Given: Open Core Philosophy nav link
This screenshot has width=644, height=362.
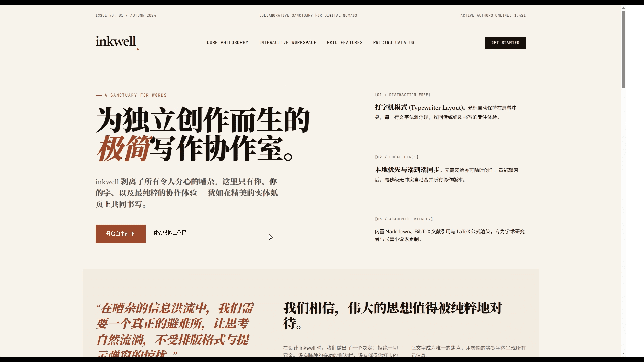Looking at the screenshot, I should click(x=227, y=43).
